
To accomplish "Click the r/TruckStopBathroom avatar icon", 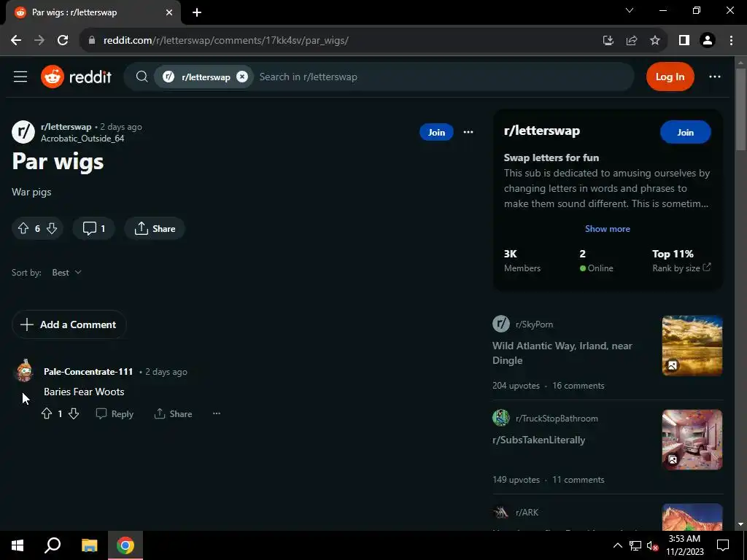I will click(x=500, y=418).
